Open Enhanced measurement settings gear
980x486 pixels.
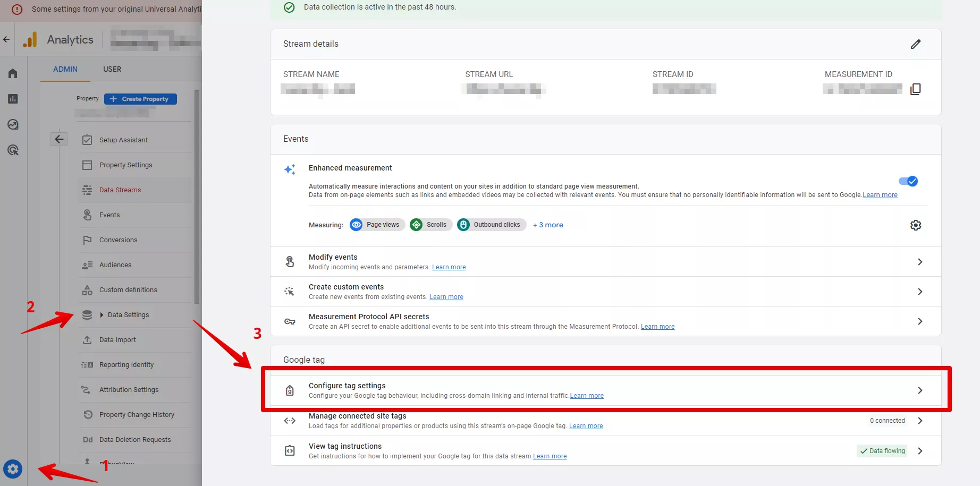[x=916, y=225]
